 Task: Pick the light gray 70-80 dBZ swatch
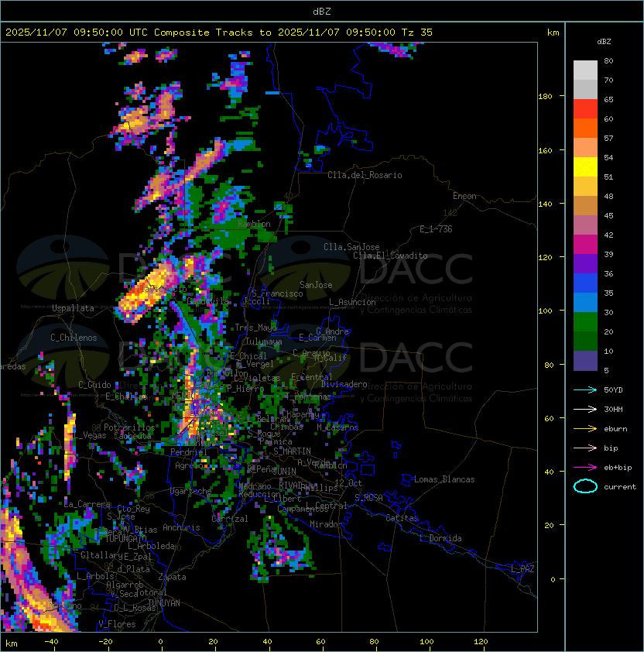[x=585, y=70]
